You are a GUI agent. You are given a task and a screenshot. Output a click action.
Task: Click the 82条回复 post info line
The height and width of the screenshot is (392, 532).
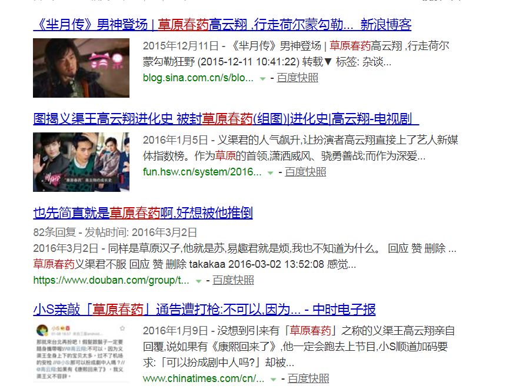click(x=115, y=232)
